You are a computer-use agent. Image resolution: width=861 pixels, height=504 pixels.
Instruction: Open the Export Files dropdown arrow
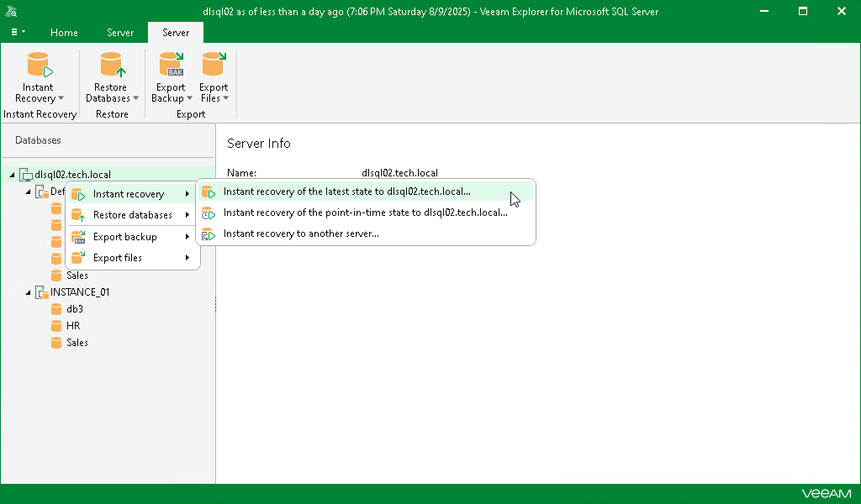point(225,98)
